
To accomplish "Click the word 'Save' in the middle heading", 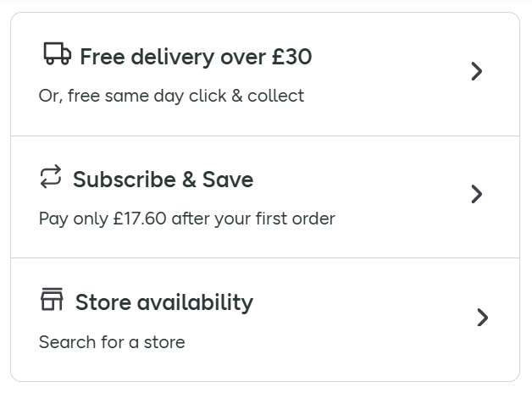I will (228, 180).
